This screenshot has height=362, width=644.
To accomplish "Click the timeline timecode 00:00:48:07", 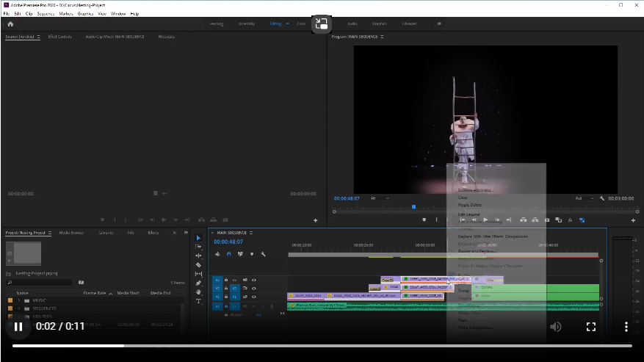I will [x=228, y=242].
